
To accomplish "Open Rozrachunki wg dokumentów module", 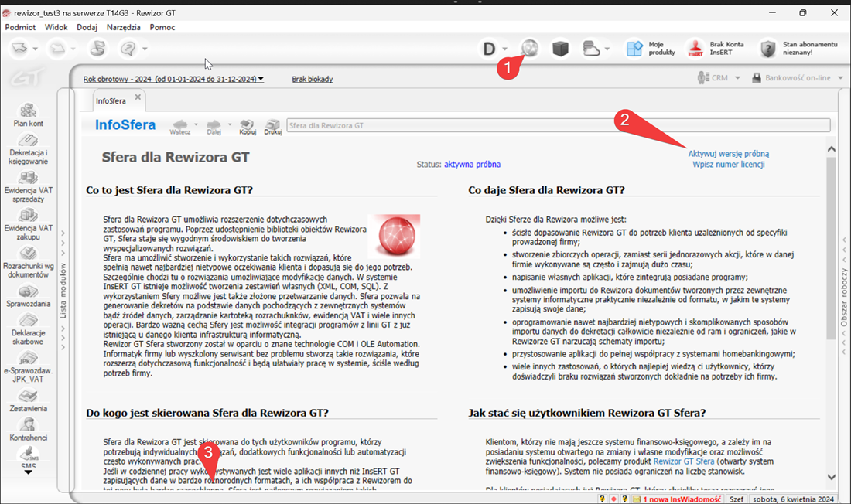I will (28, 262).
